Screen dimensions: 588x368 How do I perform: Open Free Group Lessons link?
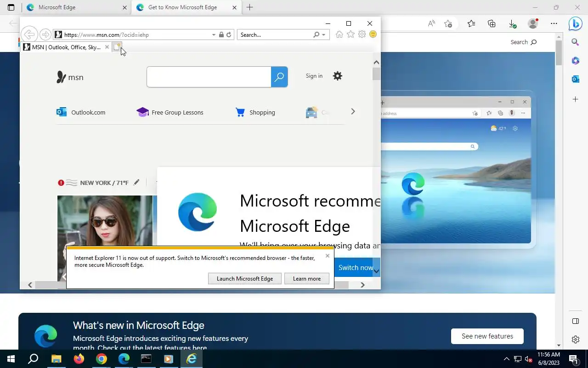coord(170,112)
